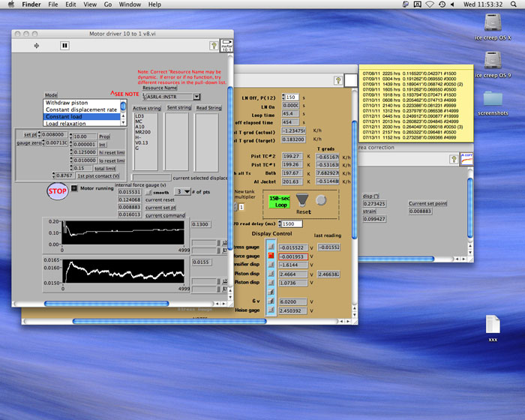Click the pause execution button

[64, 45]
